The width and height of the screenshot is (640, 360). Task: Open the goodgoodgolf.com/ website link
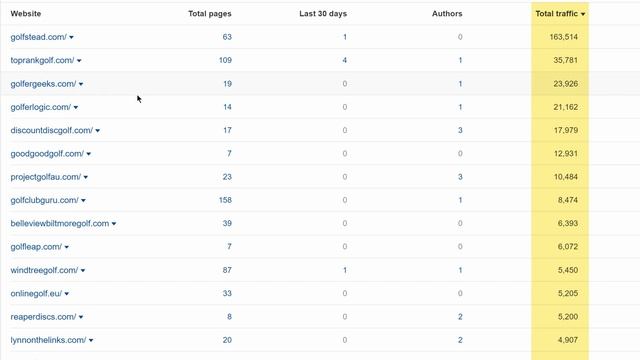[x=47, y=153]
